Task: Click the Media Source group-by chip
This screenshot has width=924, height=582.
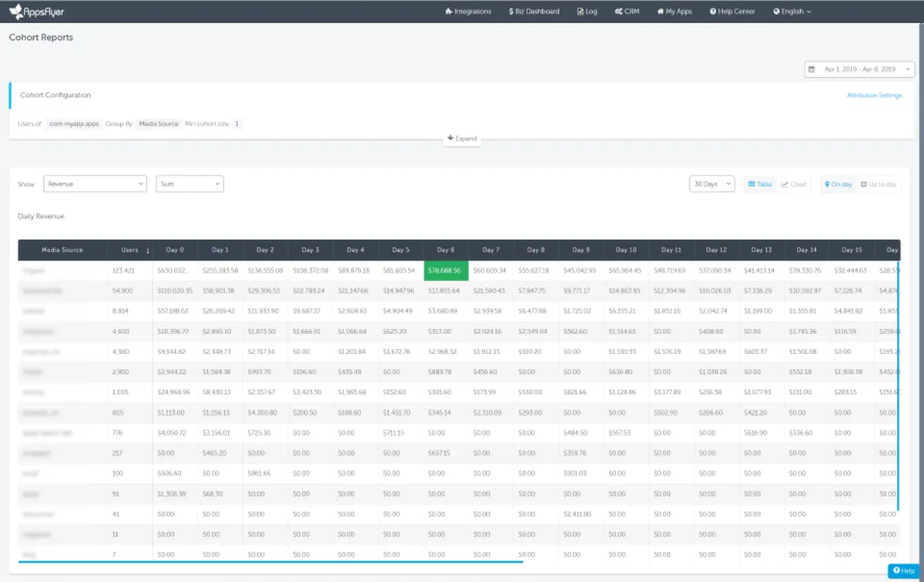Action: click(x=159, y=123)
